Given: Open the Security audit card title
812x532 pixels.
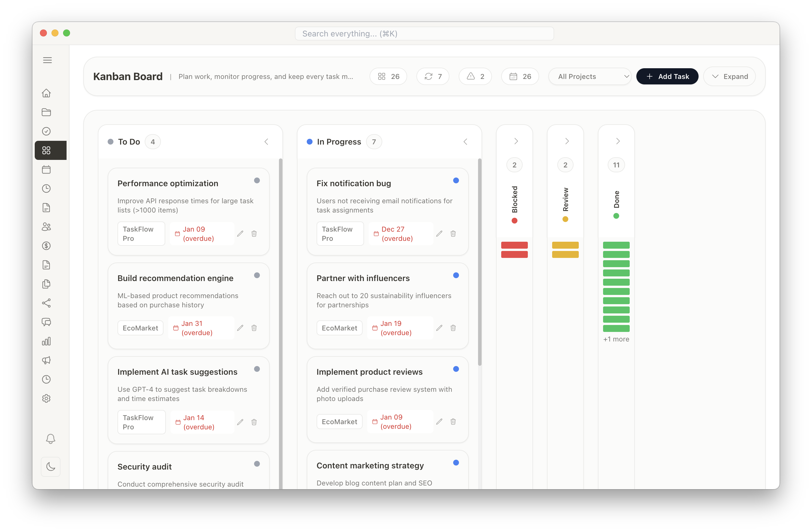Looking at the screenshot, I should pyautogui.click(x=144, y=467).
